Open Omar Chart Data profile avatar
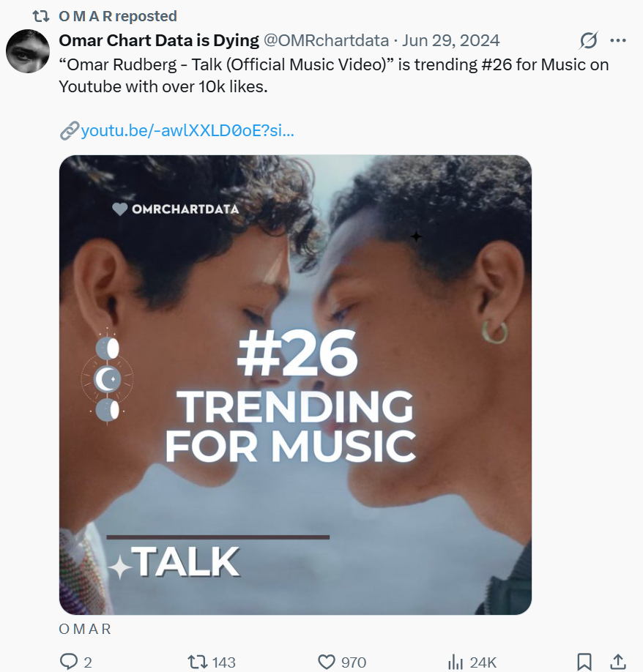 click(28, 51)
